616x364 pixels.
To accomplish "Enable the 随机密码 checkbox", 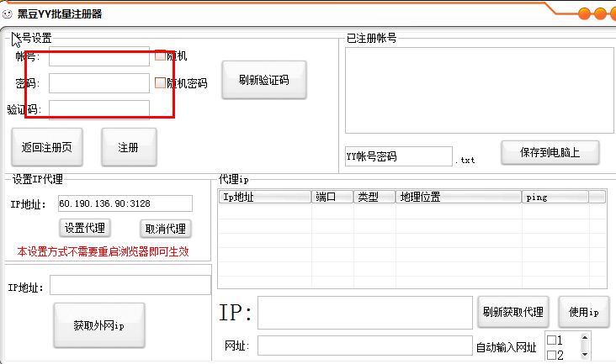I will pyautogui.click(x=160, y=82).
